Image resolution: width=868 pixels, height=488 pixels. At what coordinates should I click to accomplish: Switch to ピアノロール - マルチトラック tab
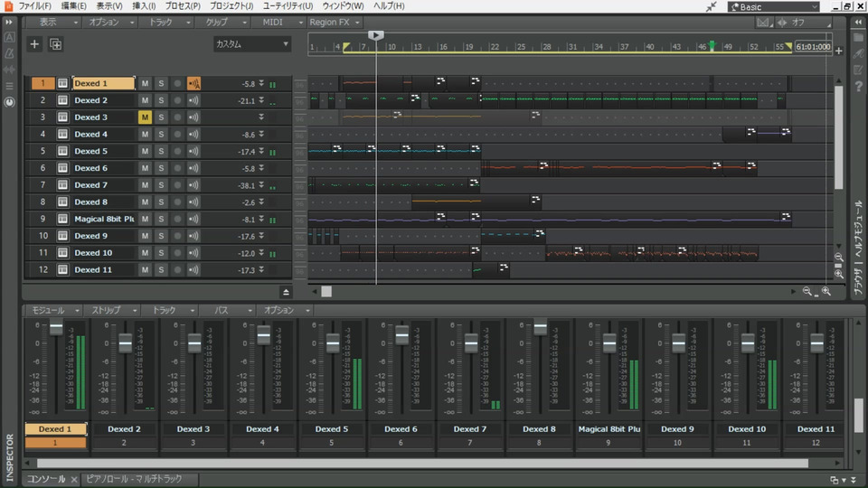pyautogui.click(x=134, y=479)
